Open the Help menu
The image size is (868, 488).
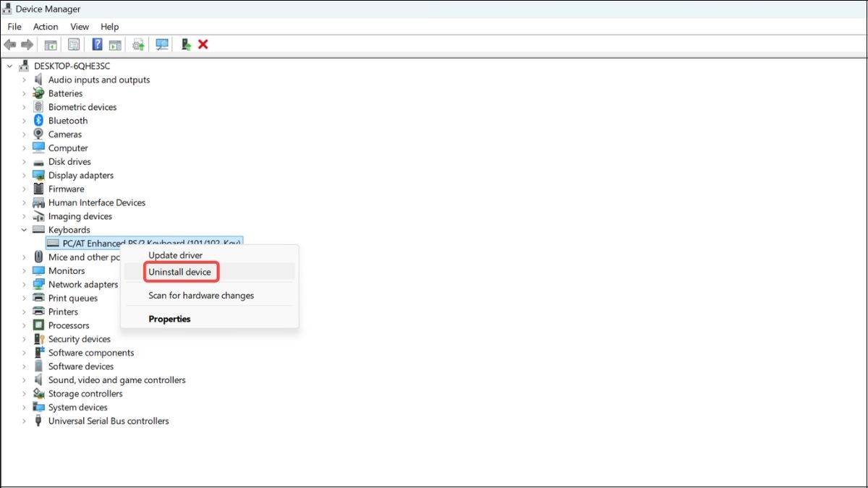(x=110, y=27)
